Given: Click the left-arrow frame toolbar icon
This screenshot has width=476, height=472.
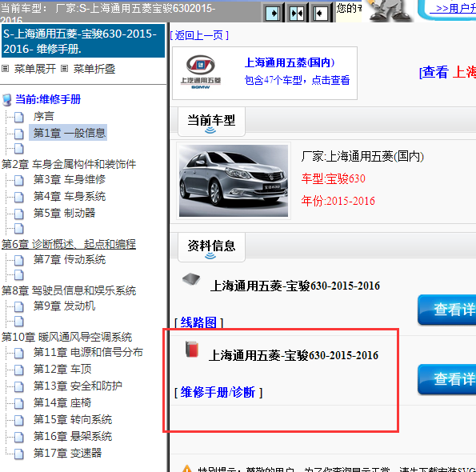Looking at the screenshot, I should coord(320,14).
